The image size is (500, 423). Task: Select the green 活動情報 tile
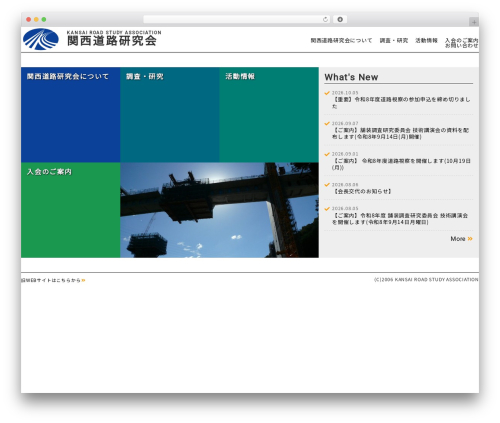point(269,115)
